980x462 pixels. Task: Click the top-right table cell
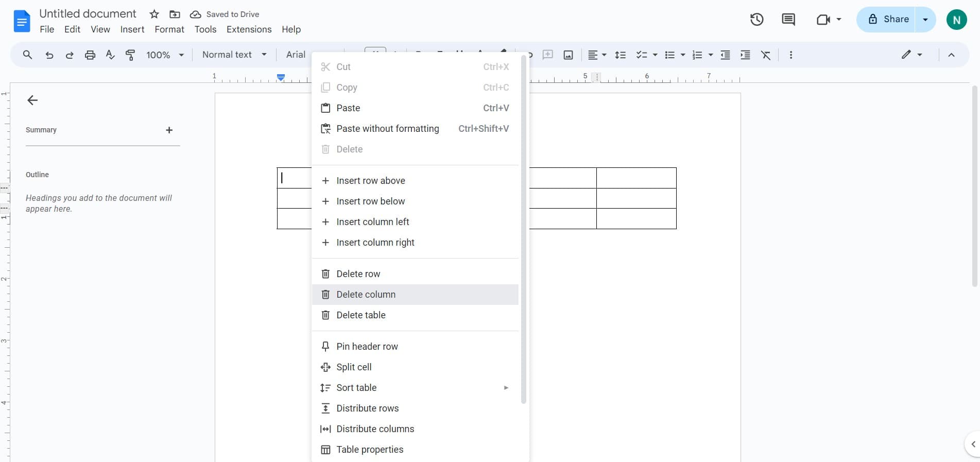click(636, 178)
